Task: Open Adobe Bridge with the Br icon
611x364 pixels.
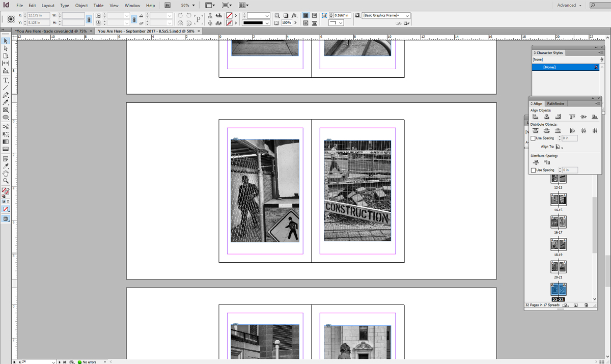Action: tap(168, 5)
